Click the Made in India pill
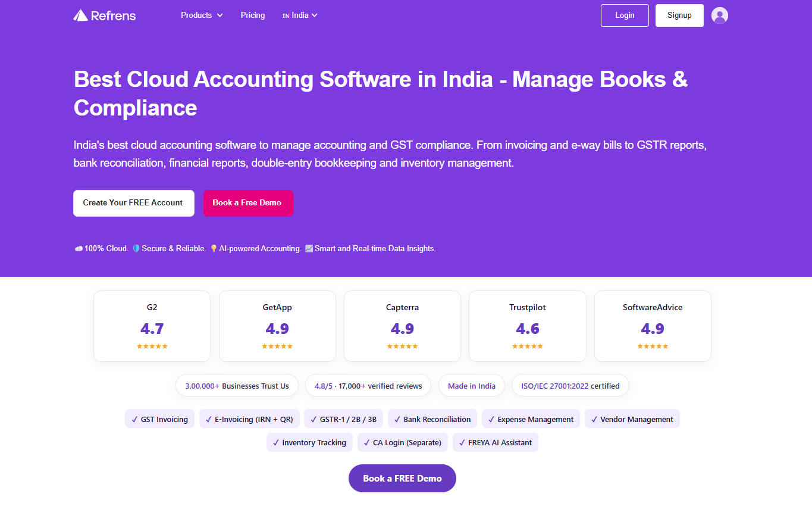 [x=472, y=386]
